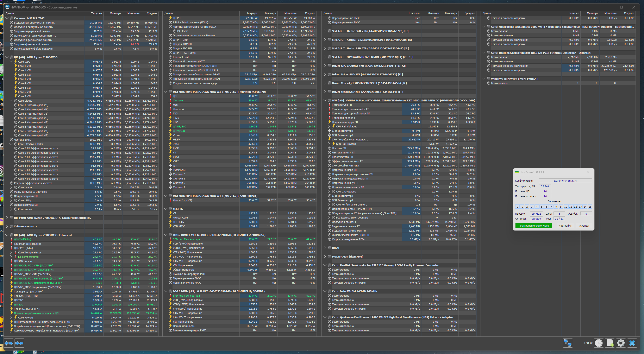The image size is (644, 354).
Task: Click the collapse columns inward arrows icon
Action: point(19,343)
